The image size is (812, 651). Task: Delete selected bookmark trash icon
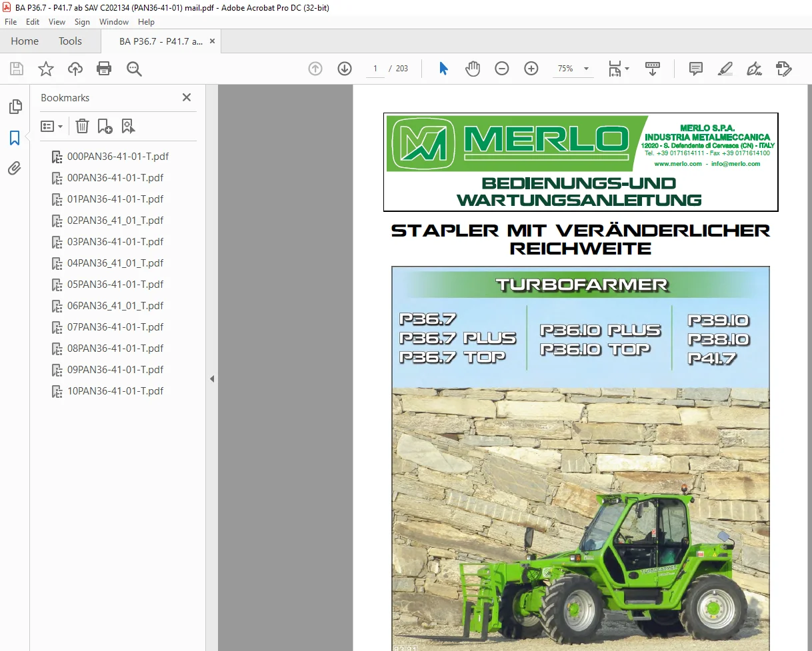click(x=81, y=126)
